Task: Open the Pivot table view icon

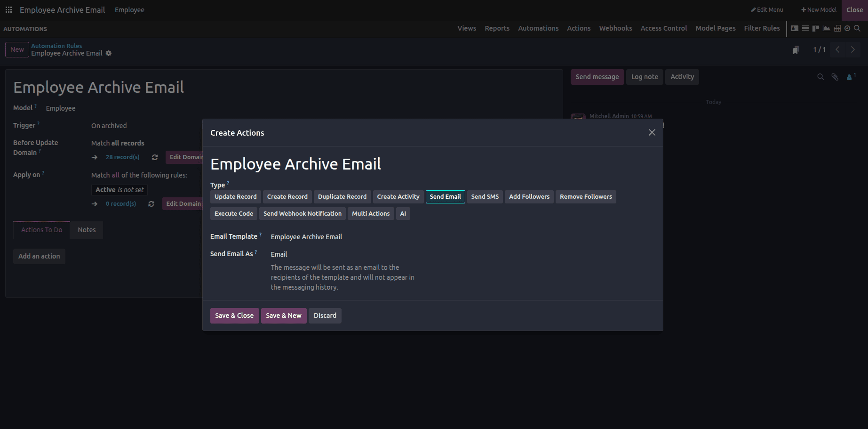Action: [x=837, y=28]
